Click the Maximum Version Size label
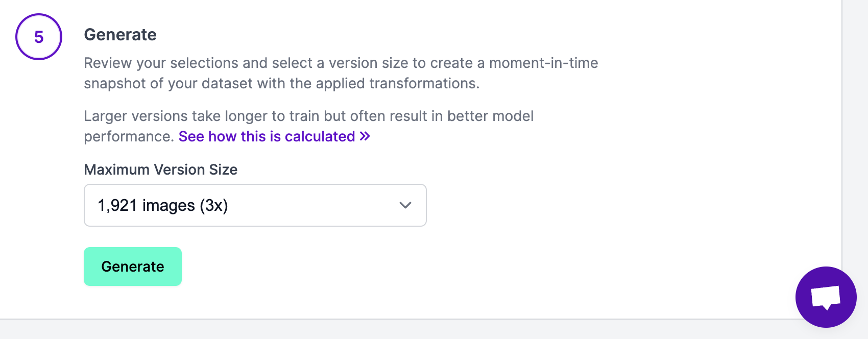The image size is (868, 339). pyautogui.click(x=161, y=169)
